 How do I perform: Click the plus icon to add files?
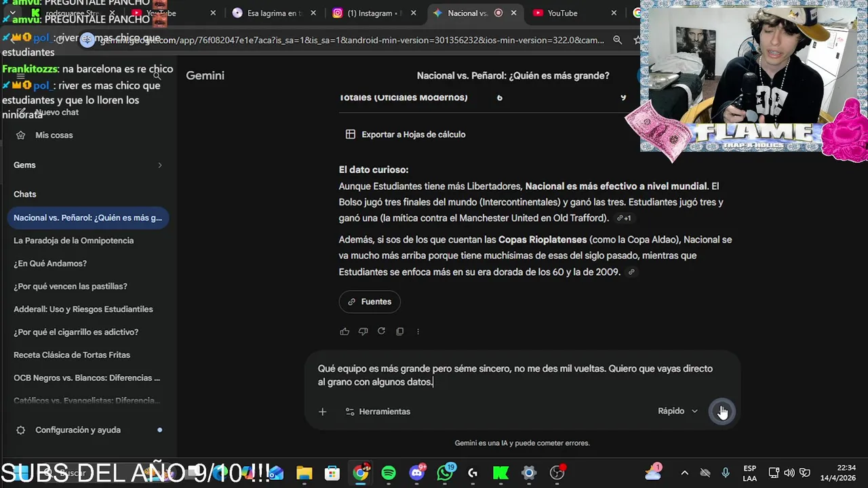(323, 411)
